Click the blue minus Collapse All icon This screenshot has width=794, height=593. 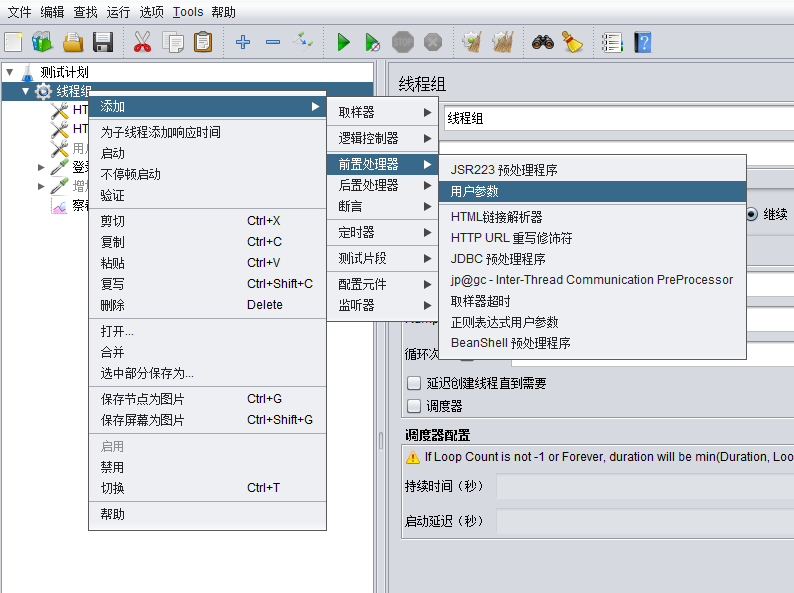point(272,42)
